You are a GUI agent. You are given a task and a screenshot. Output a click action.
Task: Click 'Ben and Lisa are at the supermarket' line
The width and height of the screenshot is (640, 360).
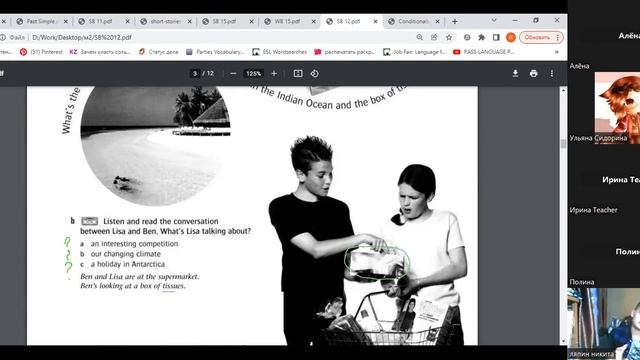tap(140, 276)
